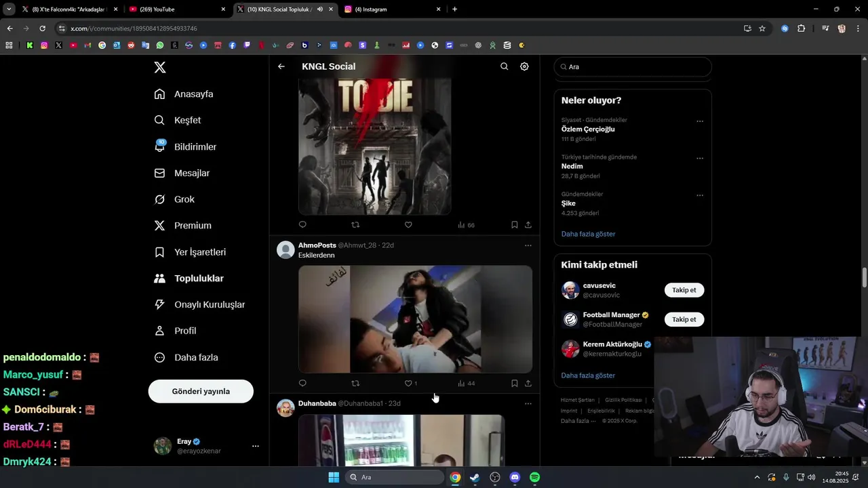The image size is (868, 488).
Task: Open Steam from the taskbar
Action: [475, 477]
